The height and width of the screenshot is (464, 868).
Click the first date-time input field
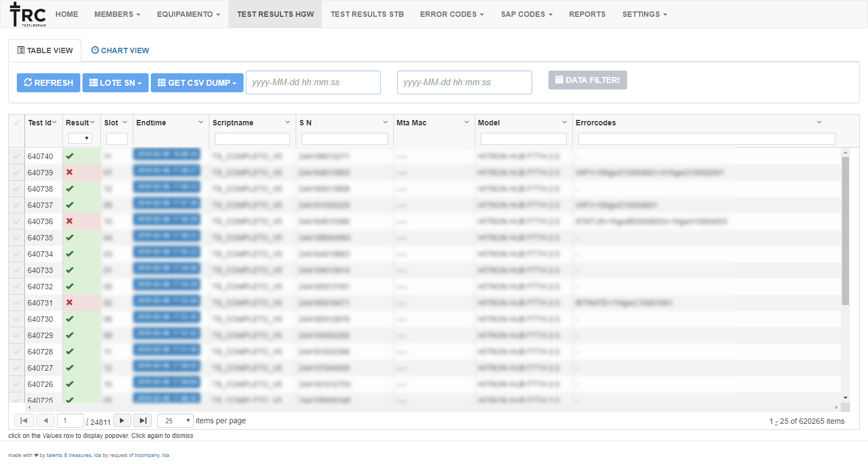pyautogui.click(x=313, y=82)
